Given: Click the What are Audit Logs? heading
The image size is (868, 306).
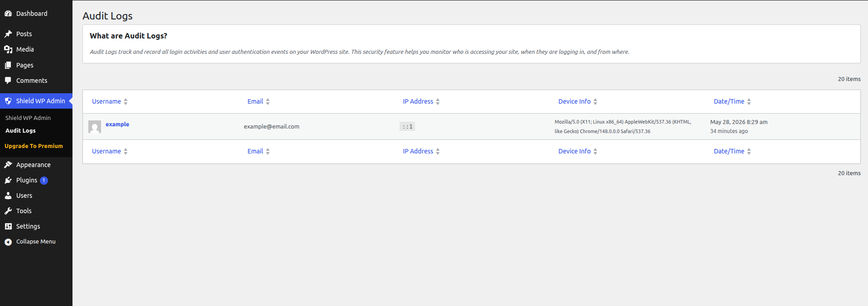Looking at the screenshot, I should click(128, 36).
